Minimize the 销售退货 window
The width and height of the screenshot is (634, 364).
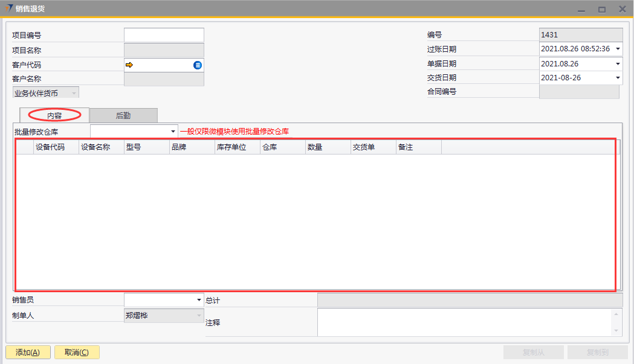point(581,10)
